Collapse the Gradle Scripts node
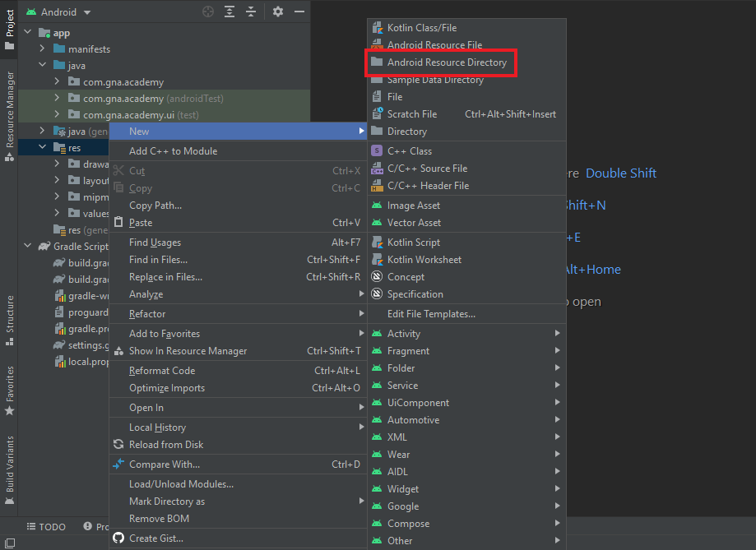The height and width of the screenshot is (550, 756). click(27, 246)
